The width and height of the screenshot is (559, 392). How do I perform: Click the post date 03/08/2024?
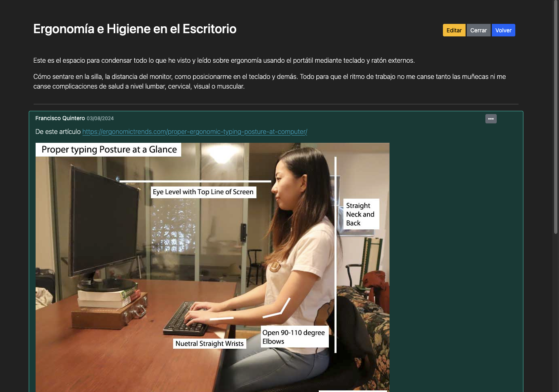(x=100, y=118)
